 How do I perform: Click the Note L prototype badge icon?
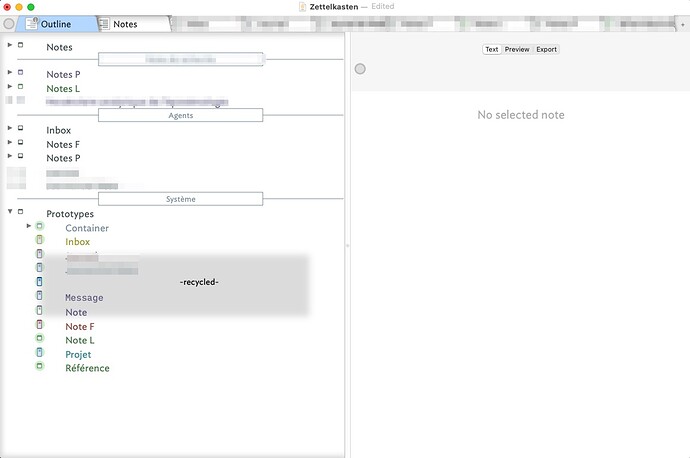pos(40,338)
